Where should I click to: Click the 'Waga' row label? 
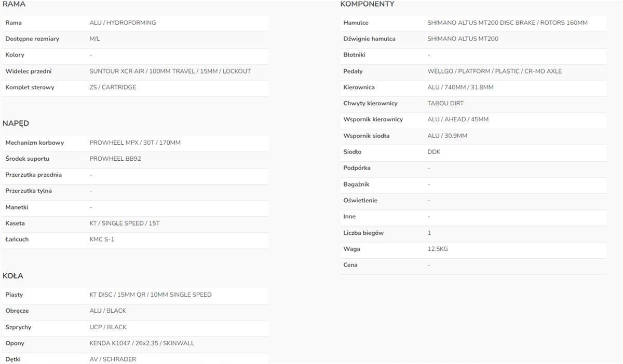click(x=351, y=249)
